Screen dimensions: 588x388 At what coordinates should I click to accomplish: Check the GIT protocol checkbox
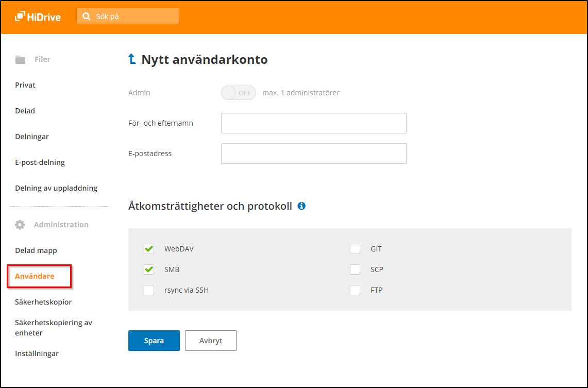click(355, 249)
